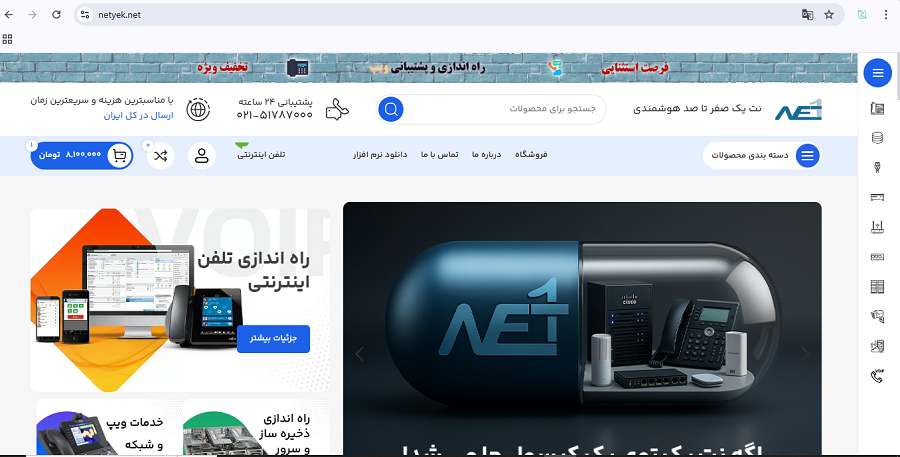900x457 pixels.
Task: Click the دانلود نرم افزار menu link
Action: coord(380,155)
